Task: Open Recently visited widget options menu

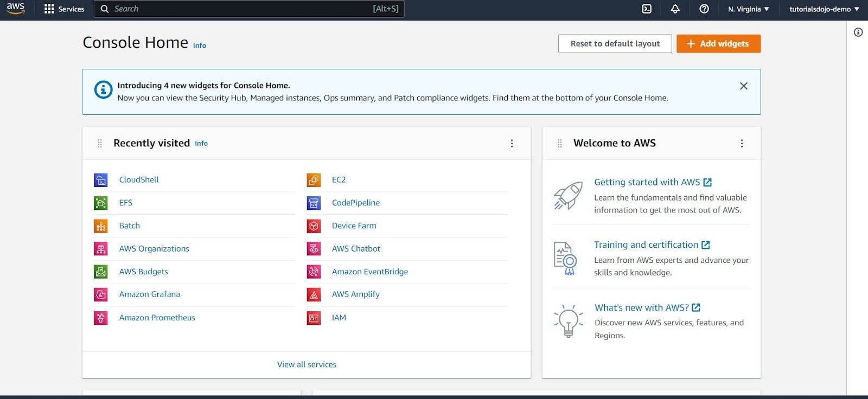Action: [x=512, y=144]
